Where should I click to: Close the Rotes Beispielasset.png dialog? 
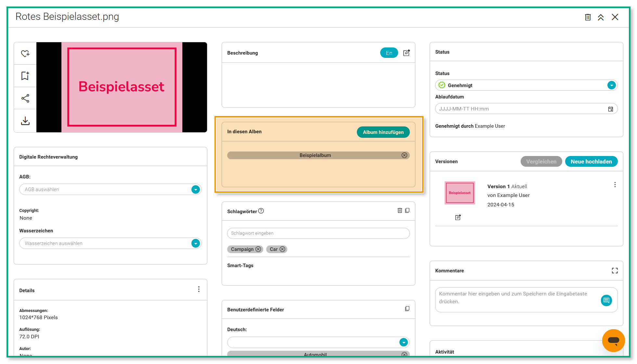coord(615,17)
